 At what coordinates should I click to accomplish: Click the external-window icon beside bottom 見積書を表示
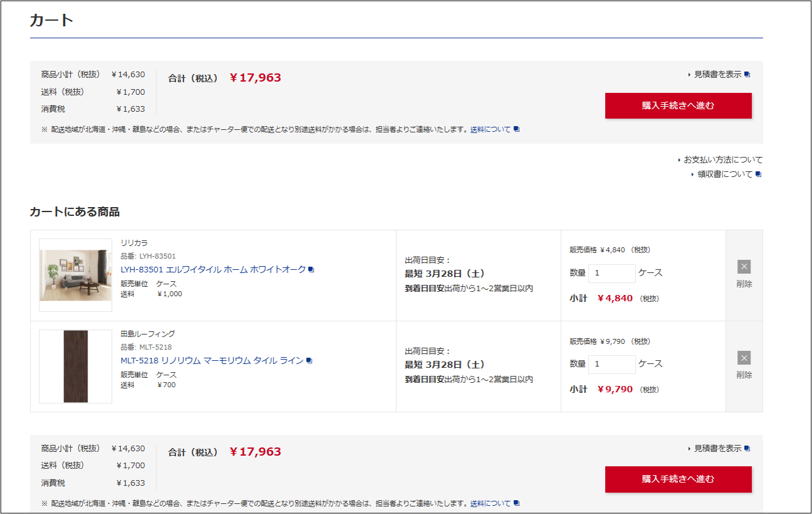(747, 449)
